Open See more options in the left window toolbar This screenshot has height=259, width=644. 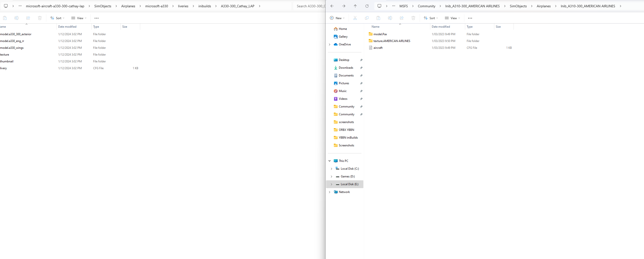tap(97, 18)
